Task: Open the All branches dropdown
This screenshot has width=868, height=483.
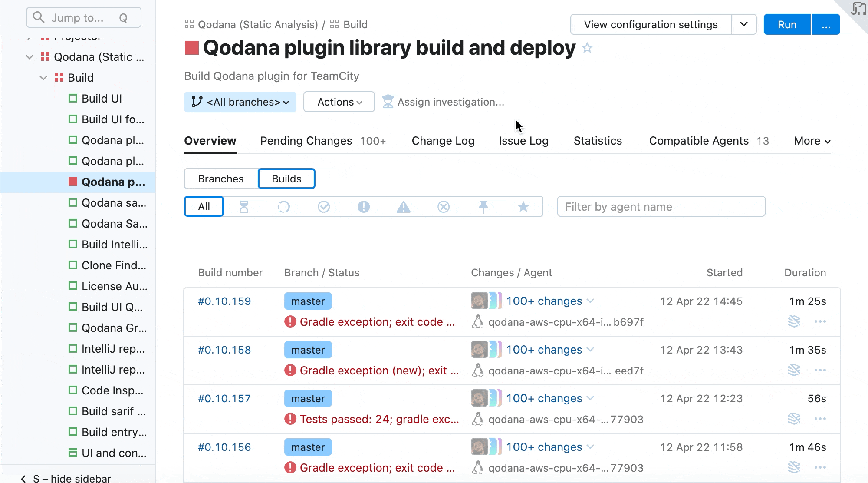Action: 240,102
